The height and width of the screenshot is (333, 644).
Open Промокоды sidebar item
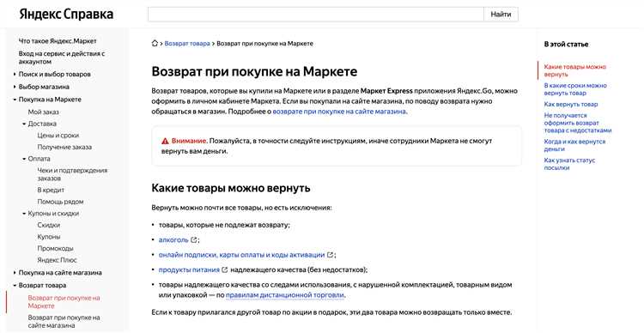coord(55,248)
